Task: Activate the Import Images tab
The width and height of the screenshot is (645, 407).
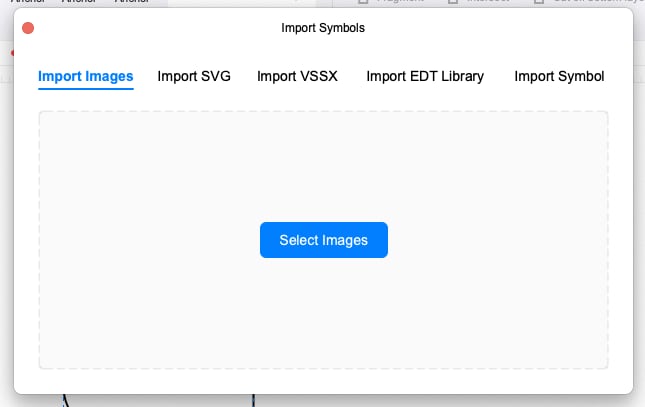Action: 85,76
